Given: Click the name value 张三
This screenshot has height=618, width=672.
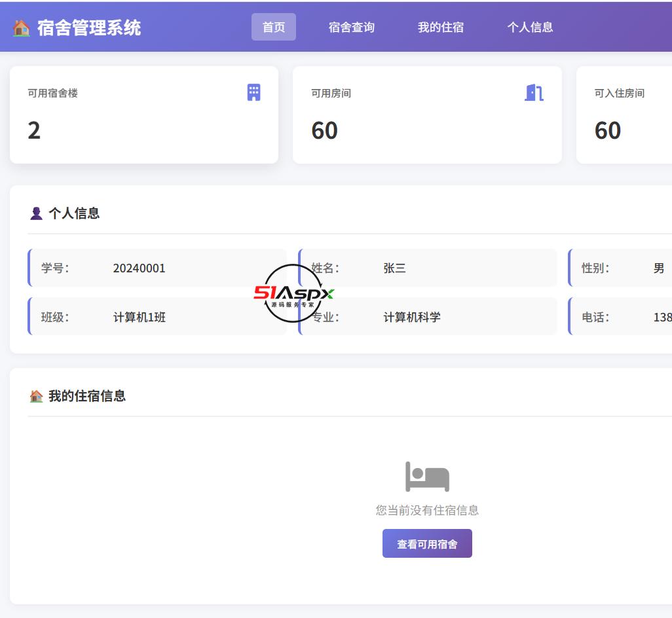Looking at the screenshot, I should pos(395,268).
